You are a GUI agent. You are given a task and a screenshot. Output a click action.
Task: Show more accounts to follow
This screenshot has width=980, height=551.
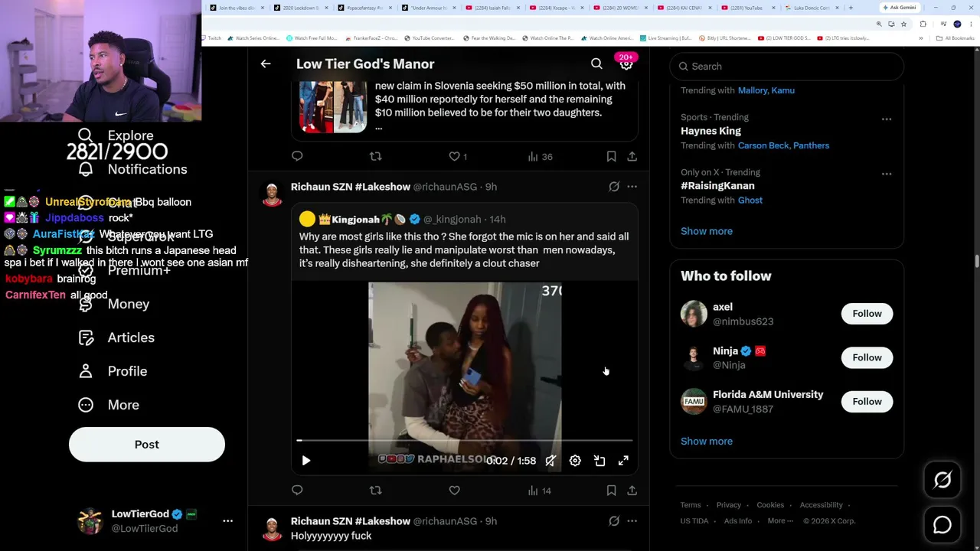coord(707,442)
